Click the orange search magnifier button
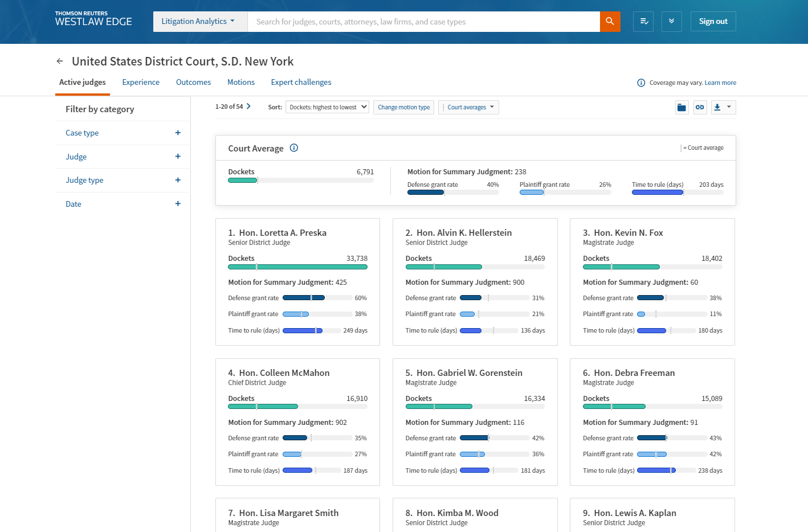Screen dimensions: 808x532 click(610, 22)
